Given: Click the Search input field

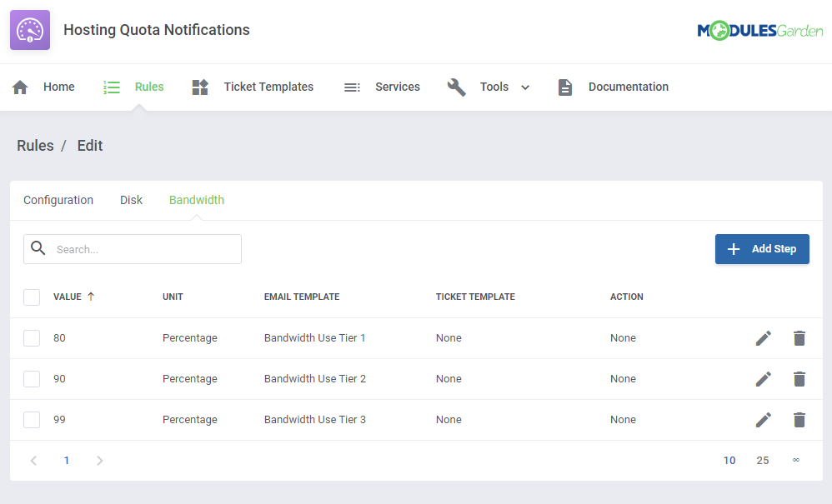Looking at the screenshot, I should point(133,249).
